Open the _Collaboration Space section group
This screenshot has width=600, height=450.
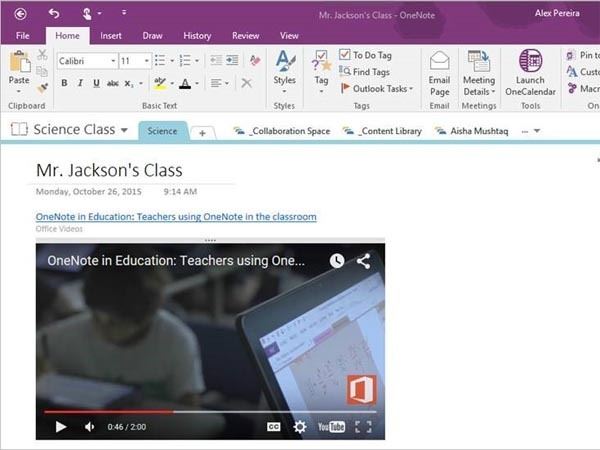click(x=282, y=131)
